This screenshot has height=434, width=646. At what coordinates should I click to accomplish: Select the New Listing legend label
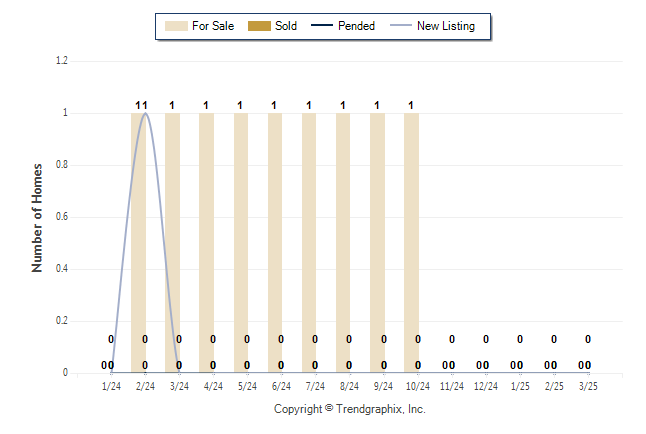tap(446, 26)
